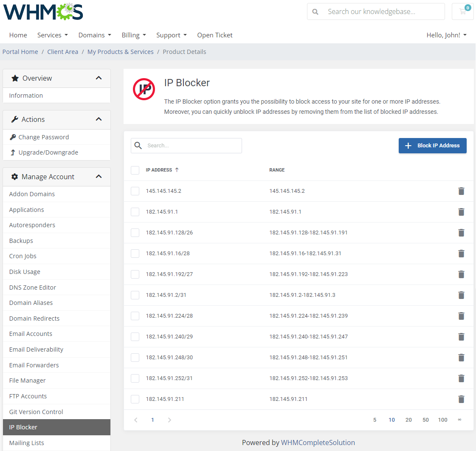Click the knowledgebase search magnifier icon
The height and width of the screenshot is (451, 476).
315,12
